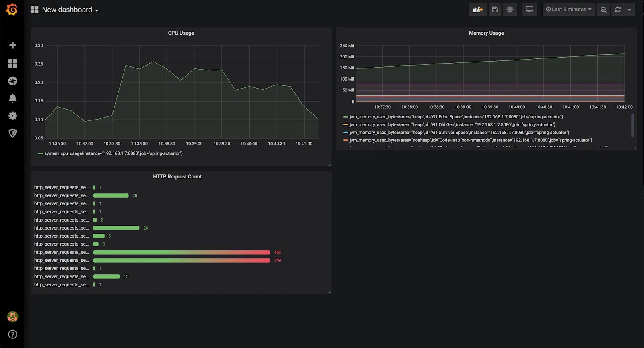This screenshot has width=644, height=348.
Task: Open the HTTP Request Count panel title menu
Action: [x=177, y=176]
